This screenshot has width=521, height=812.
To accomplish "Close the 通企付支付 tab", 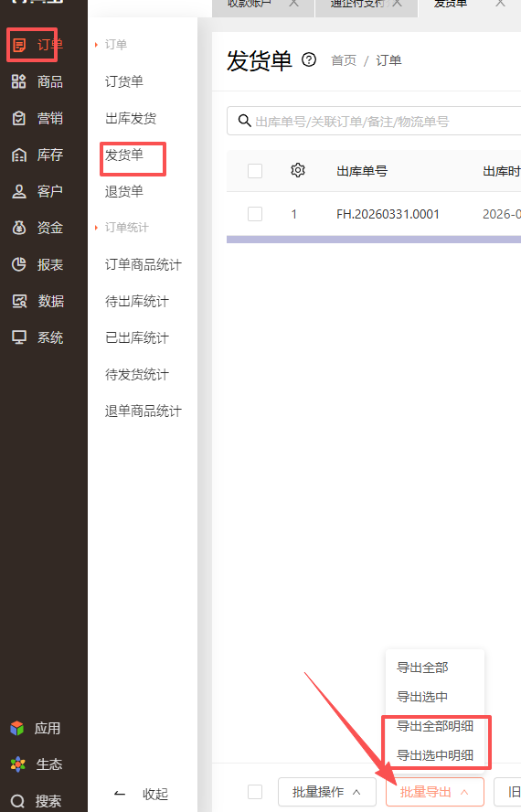I will pyautogui.click(x=398, y=3).
